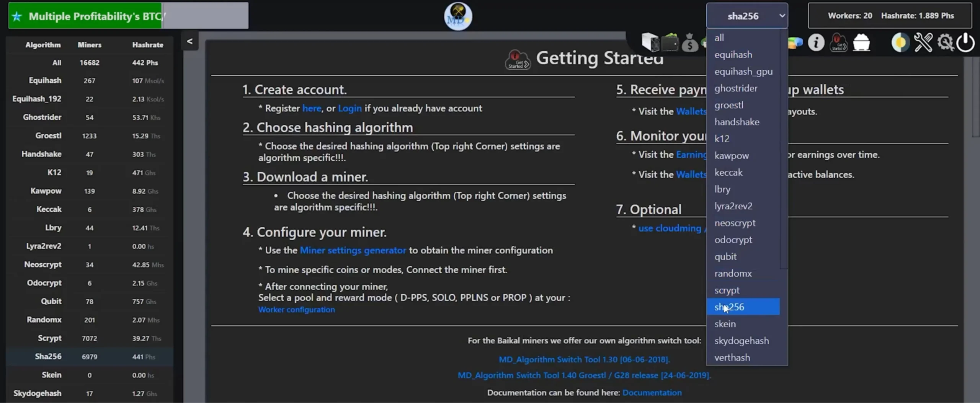Screen dimensions: 980x403
Task: Click the power logout icon
Action: point(965,42)
